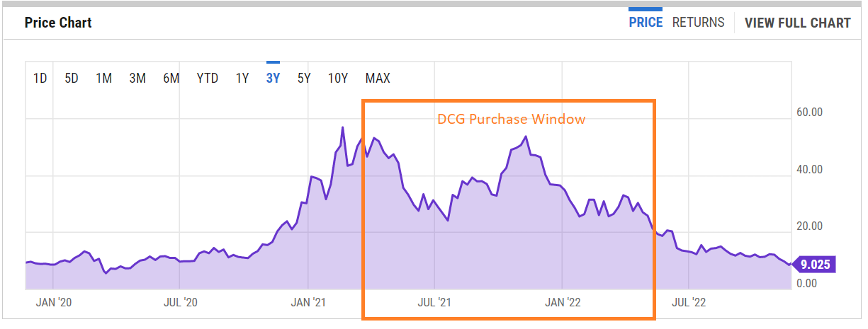Select the 5Y time range
Image resolution: width=868 pixels, height=329 pixels.
click(x=304, y=78)
